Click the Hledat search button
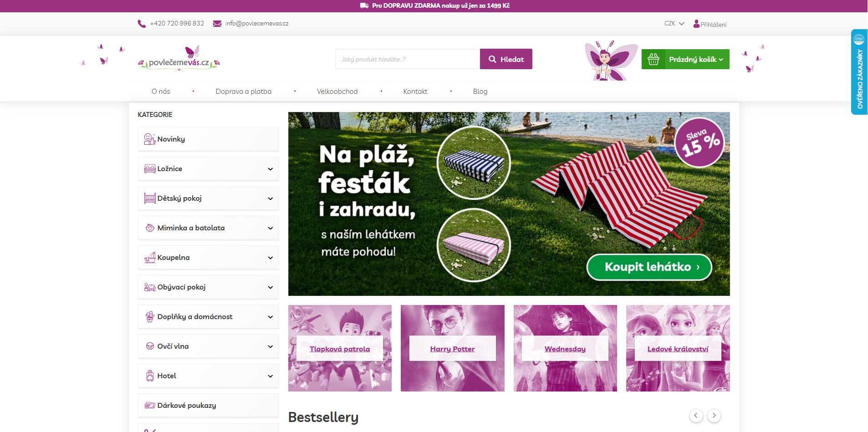 click(x=506, y=59)
